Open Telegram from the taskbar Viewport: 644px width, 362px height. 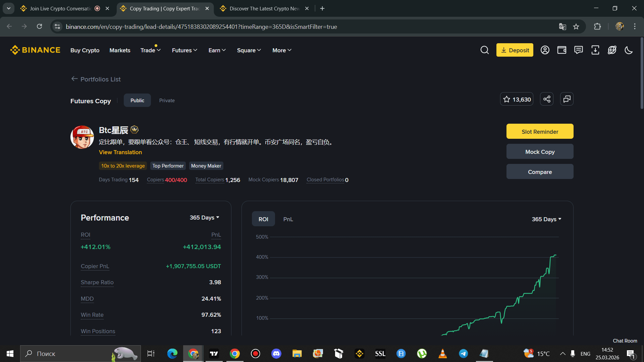click(x=464, y=354)
